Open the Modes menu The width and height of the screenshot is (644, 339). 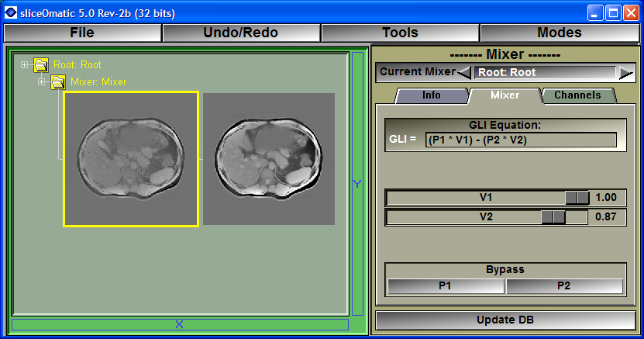[559, 33]
